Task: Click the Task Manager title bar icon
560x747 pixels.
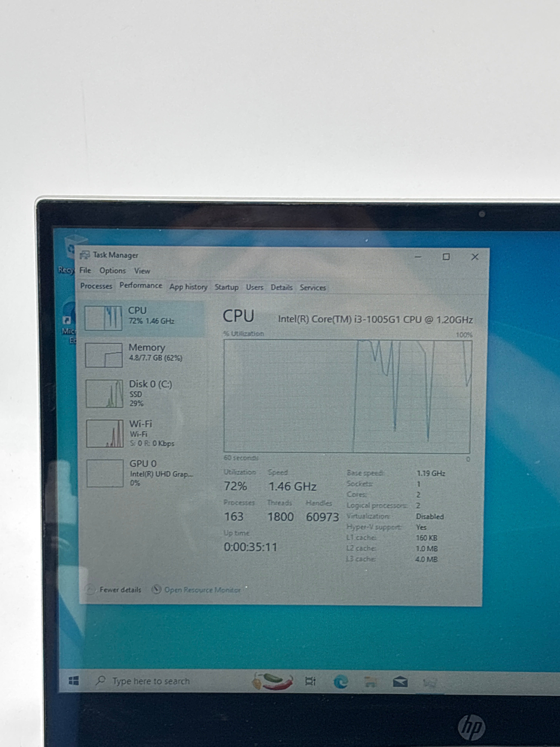Action: point(85,255)
